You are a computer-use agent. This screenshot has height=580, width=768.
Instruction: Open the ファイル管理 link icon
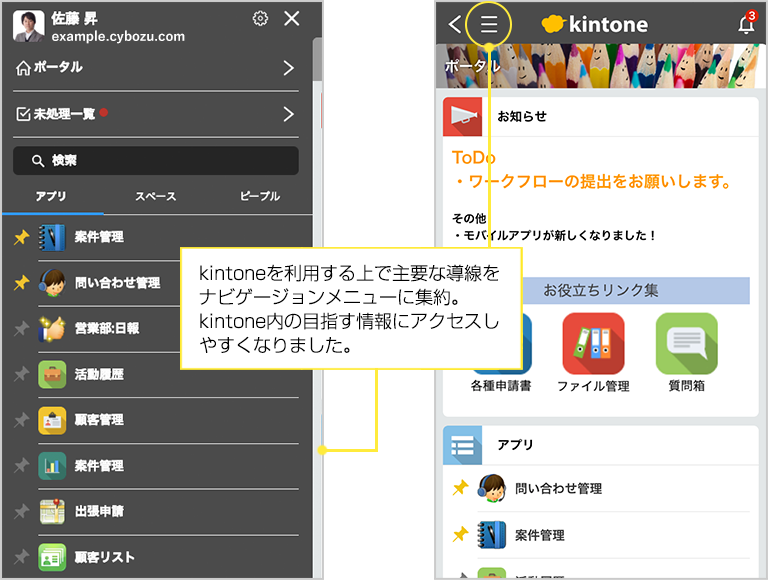(594, 344)
